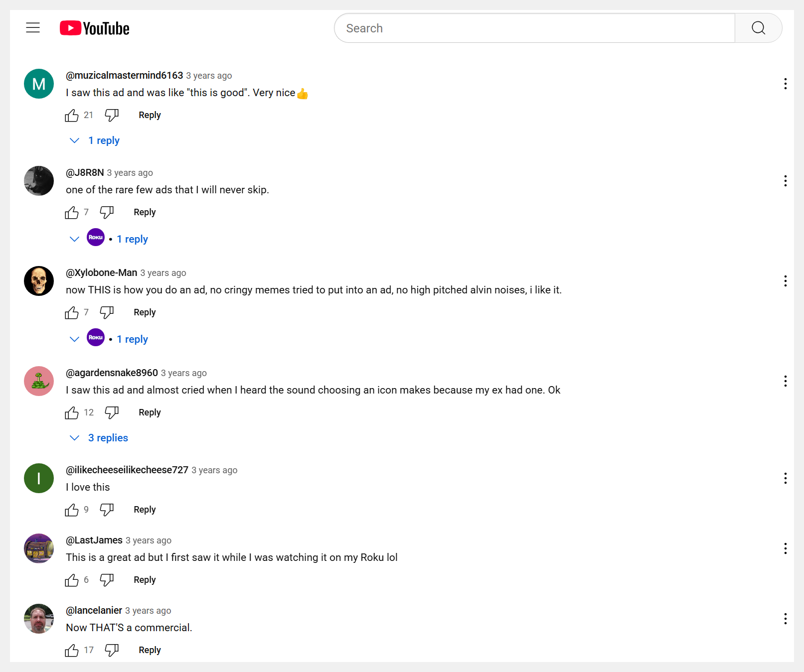Open options menu for @lancelanier's comment

click(x=785, y=619)
